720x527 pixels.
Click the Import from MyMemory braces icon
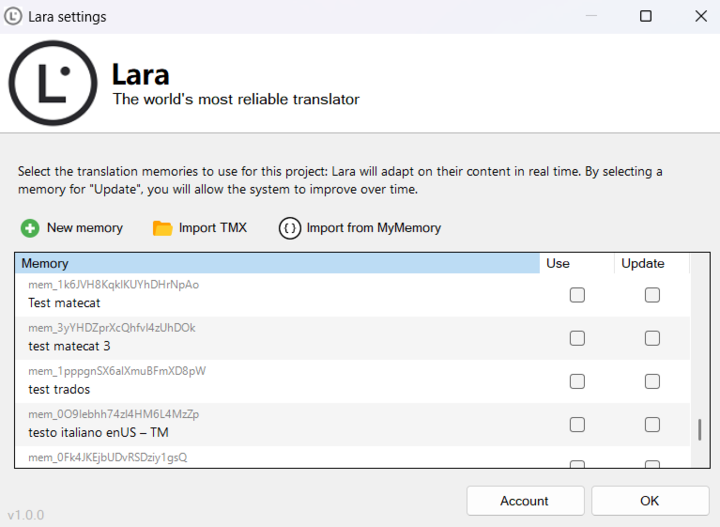click(x=289, y=228)
